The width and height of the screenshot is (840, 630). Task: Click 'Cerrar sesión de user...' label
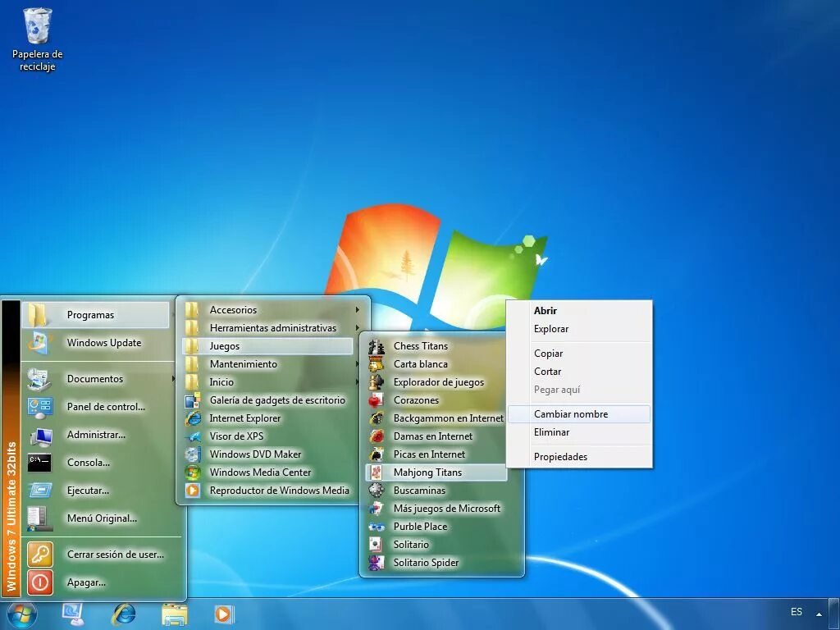pos(116,555)
